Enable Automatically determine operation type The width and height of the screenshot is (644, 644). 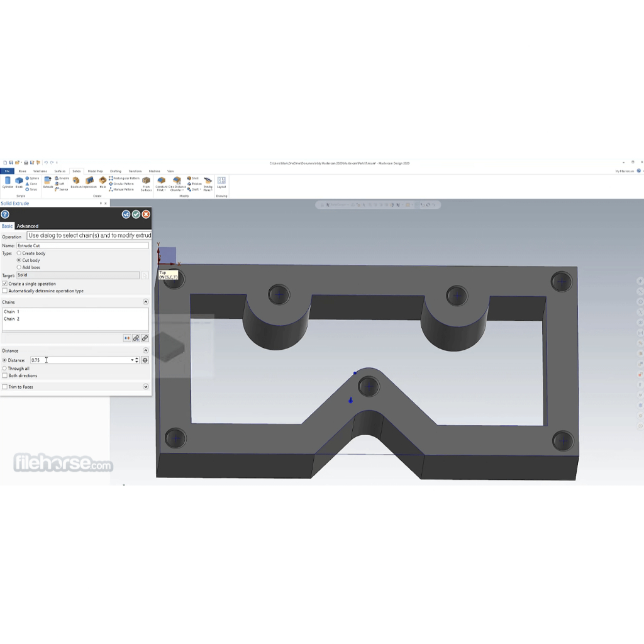click(5, 291)
